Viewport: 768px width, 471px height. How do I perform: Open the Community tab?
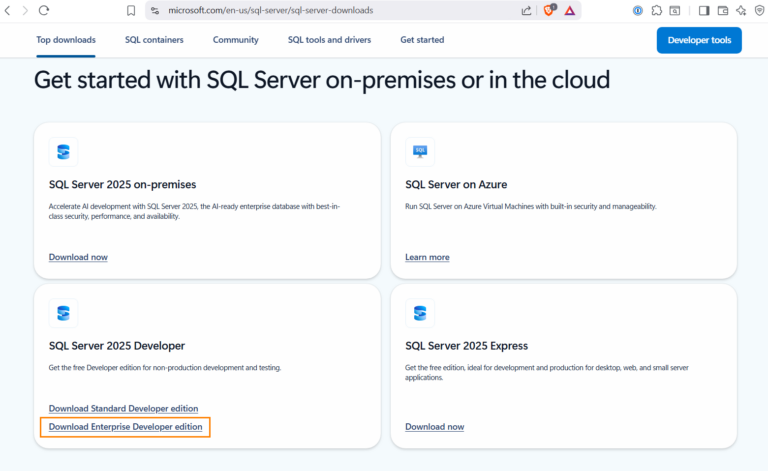click(x=236, y=40)
